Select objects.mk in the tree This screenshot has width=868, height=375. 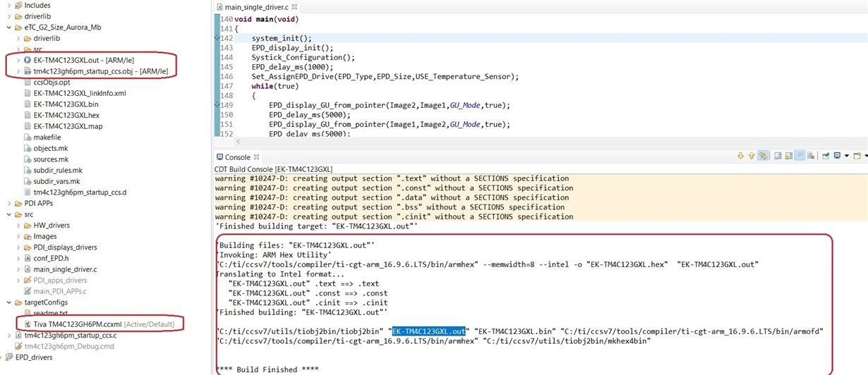pos(51,148)
